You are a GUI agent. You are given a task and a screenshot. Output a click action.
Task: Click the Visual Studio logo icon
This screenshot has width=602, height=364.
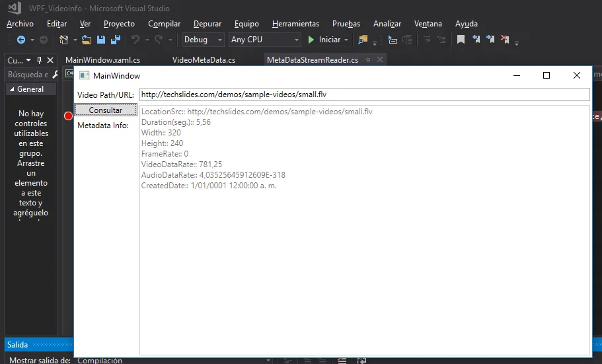click(x=15, y=8)
